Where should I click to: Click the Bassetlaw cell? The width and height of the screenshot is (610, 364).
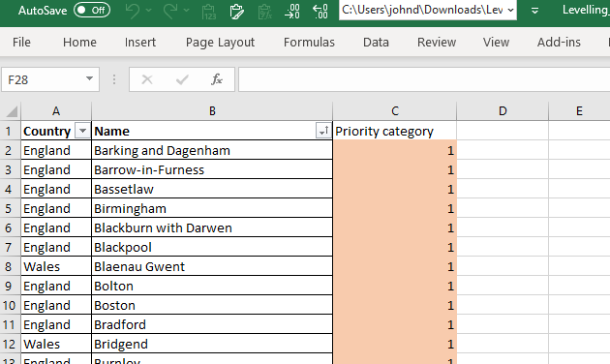212,190
